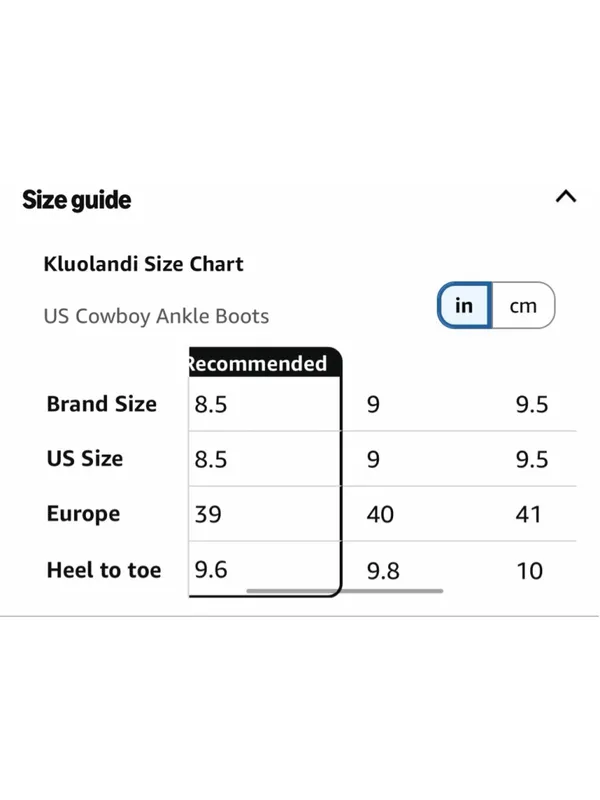
Task: Select inches unit toggle
Action: (x=464, y=306)
